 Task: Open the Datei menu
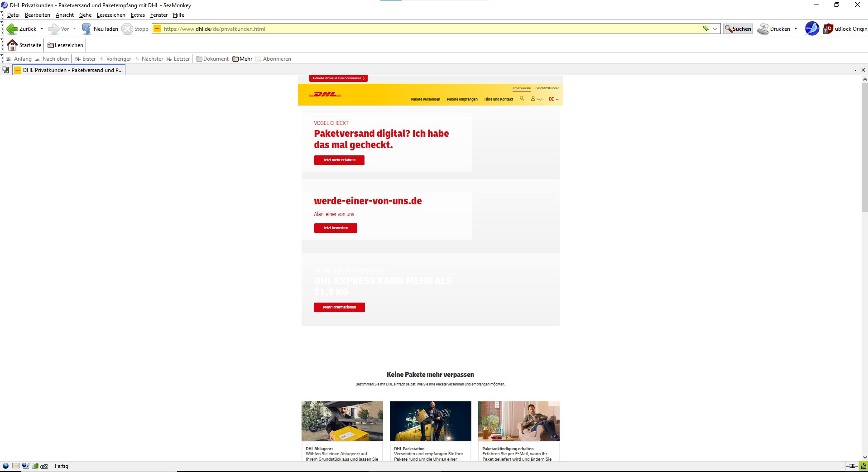(x=13, y=15)
